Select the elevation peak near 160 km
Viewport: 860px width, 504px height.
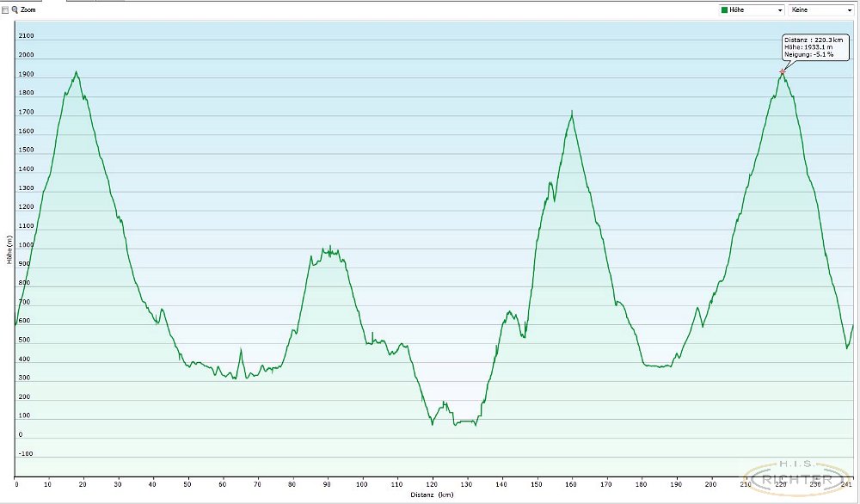[x=571, y=112]
